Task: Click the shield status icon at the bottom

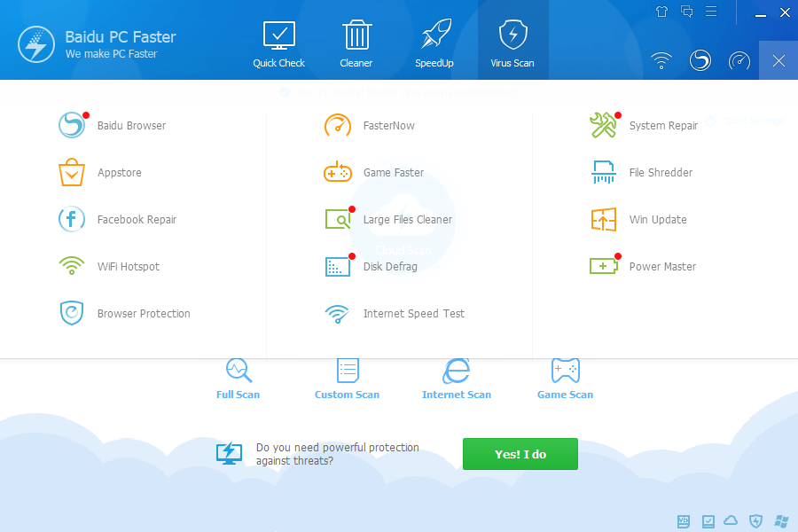Action: (x=755, y=520)
